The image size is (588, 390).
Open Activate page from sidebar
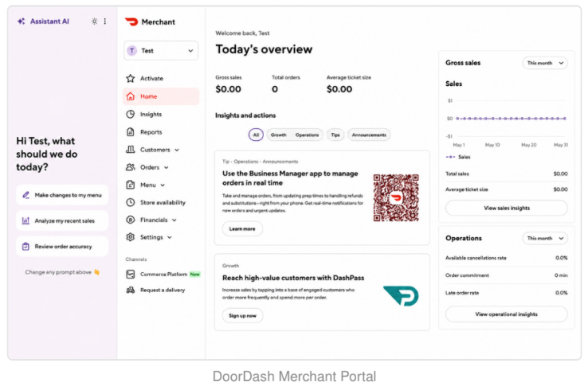click(x=161, y=78)
